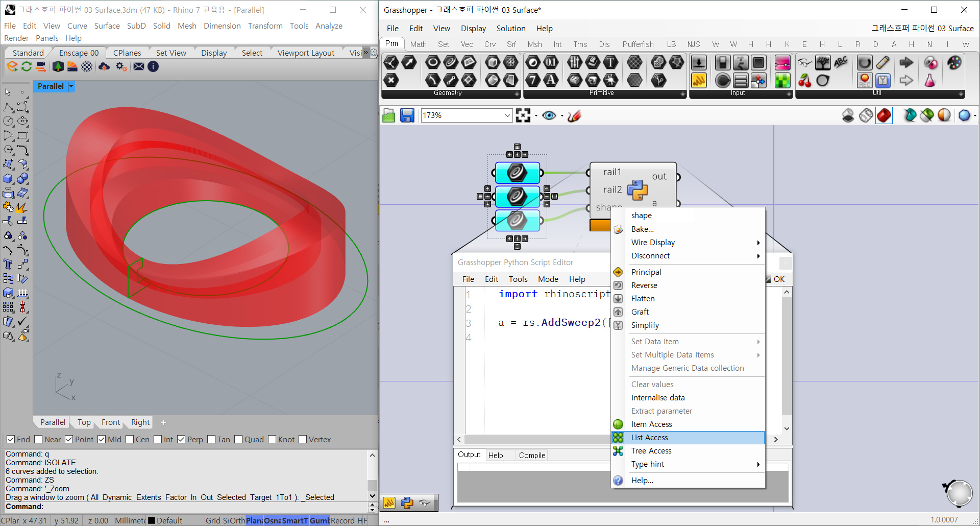The width and height of the screenshot is (980, 526).
Task: Choose List Access in context menu
Action: [x=688, y=438]
